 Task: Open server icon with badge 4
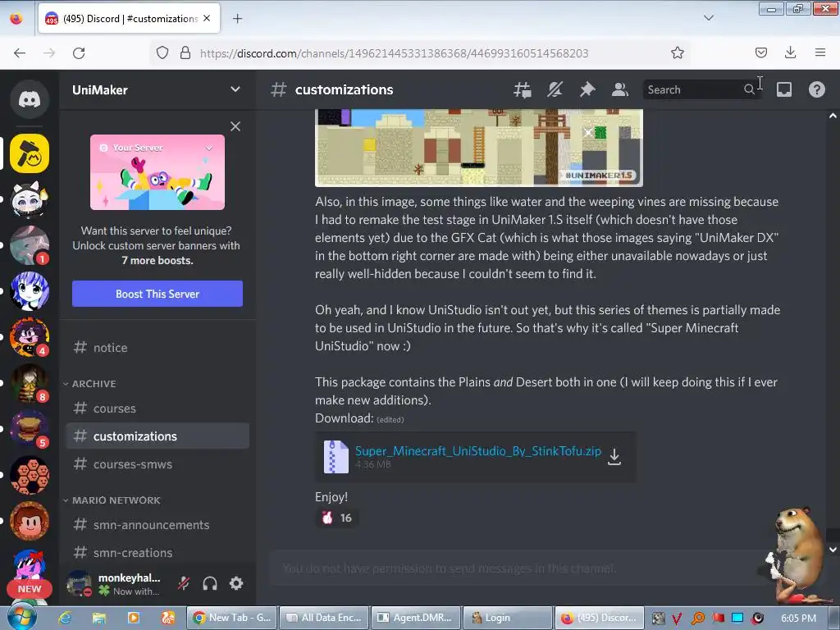click(x=30, y=337)
